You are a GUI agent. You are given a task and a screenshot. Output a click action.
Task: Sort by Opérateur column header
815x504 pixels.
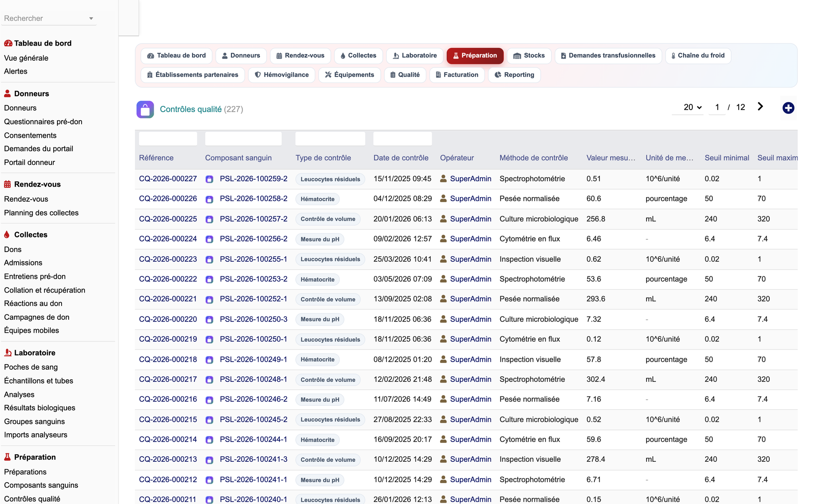(x=457, y=158)
